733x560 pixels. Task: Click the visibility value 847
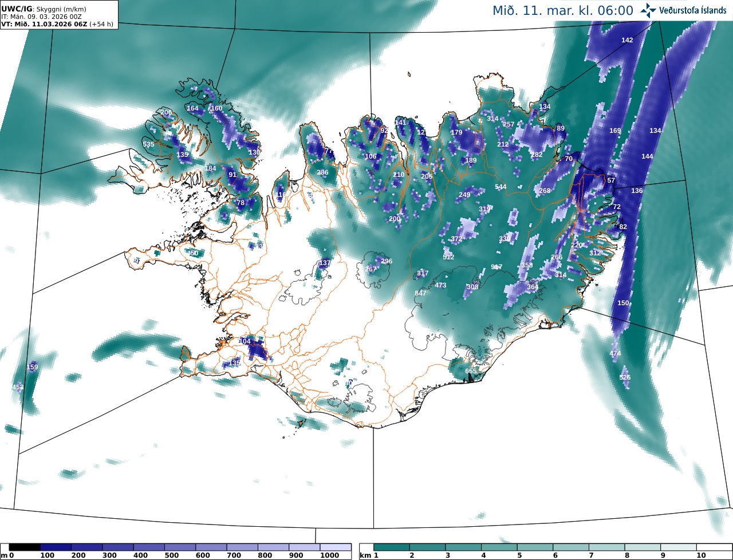420,293
